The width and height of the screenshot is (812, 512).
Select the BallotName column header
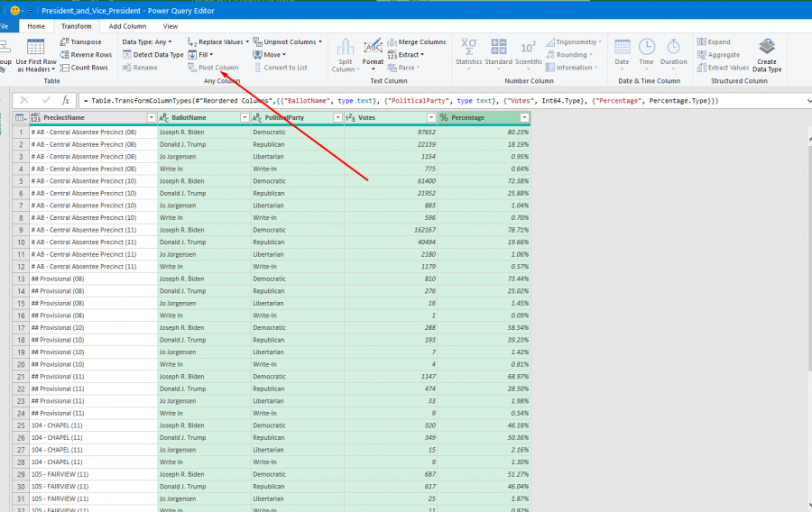click(204, 118)
